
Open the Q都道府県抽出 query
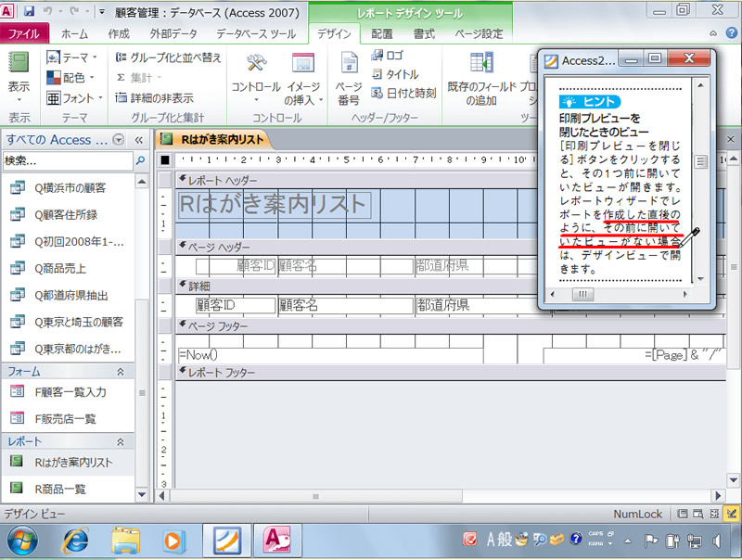point(71,296)
